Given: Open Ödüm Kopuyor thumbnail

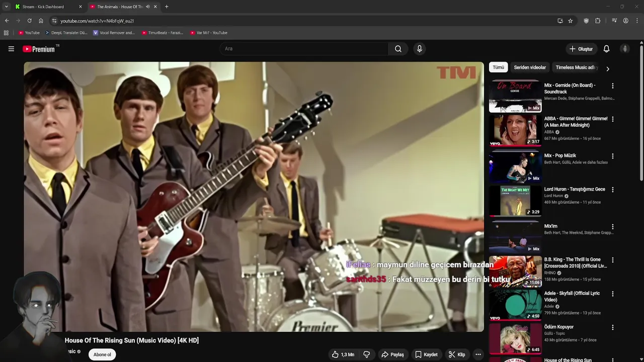Looking at the screenshot, I should (515, 338).
